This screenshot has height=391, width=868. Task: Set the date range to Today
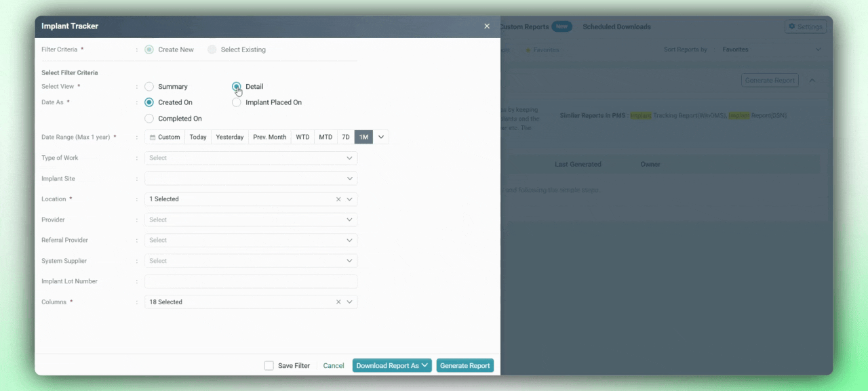click(x=198, y=137)
